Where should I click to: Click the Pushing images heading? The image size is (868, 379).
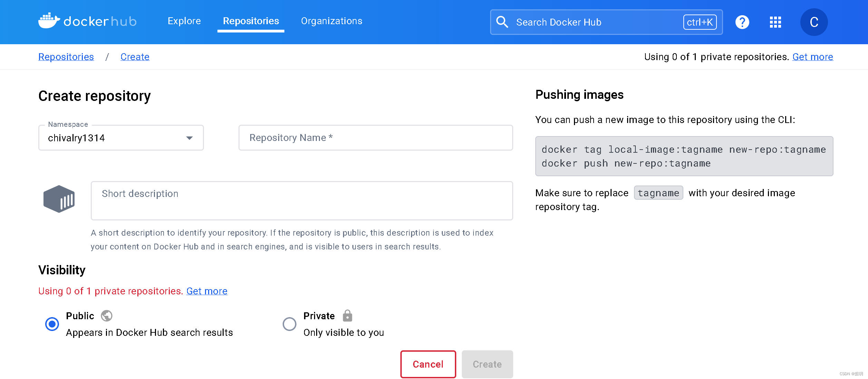579,95
